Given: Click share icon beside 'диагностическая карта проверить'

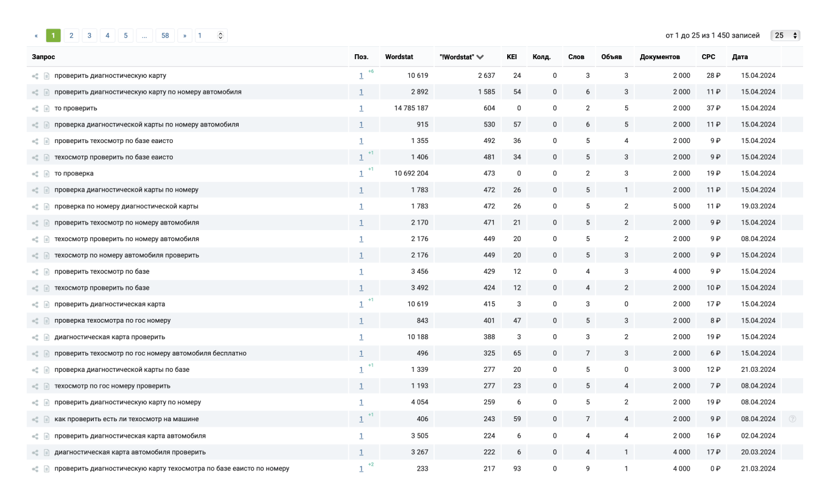Looking at the screenshot, I should tap(35, 337).
